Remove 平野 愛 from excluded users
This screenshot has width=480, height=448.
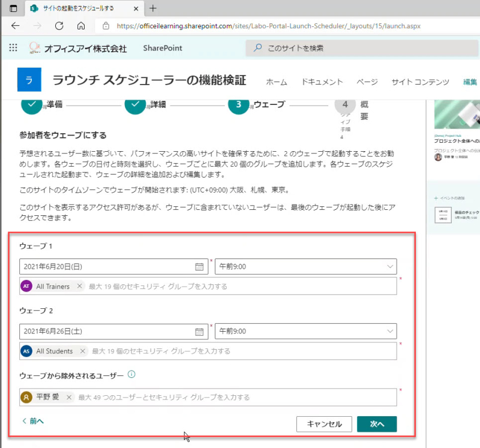pos(69,397)
